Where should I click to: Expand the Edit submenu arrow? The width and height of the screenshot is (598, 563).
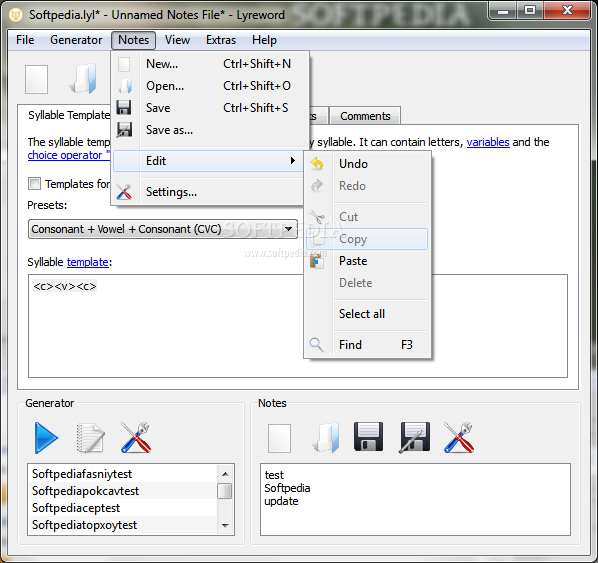coord(293,161)
